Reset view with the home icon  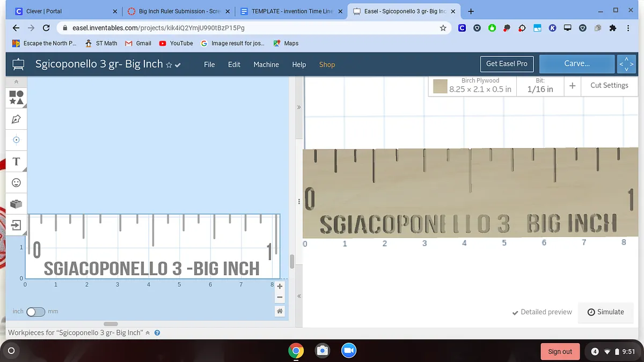tap(280, 311)
